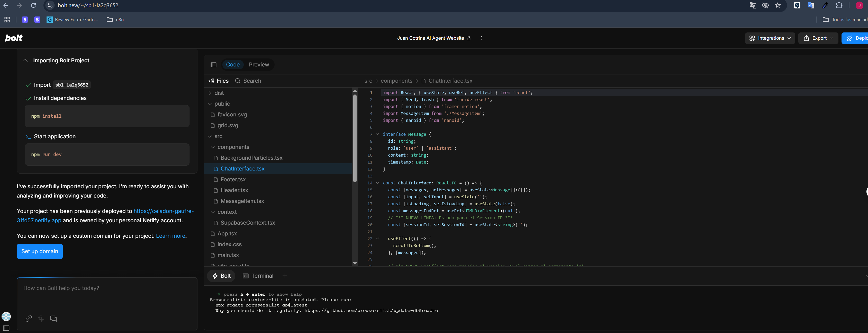
Task: Open the Search tab in file panel
Action: point(248,81)
